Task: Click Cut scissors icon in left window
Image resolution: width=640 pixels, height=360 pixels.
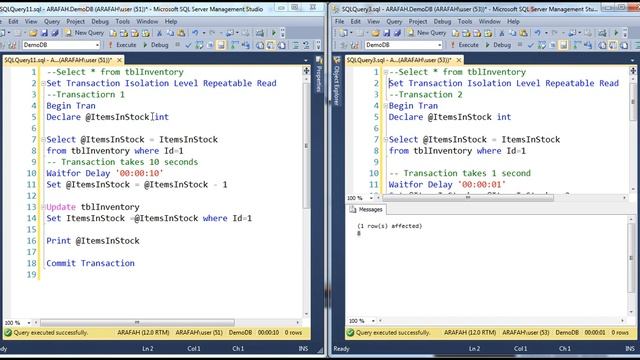Action: pos(160,33)
